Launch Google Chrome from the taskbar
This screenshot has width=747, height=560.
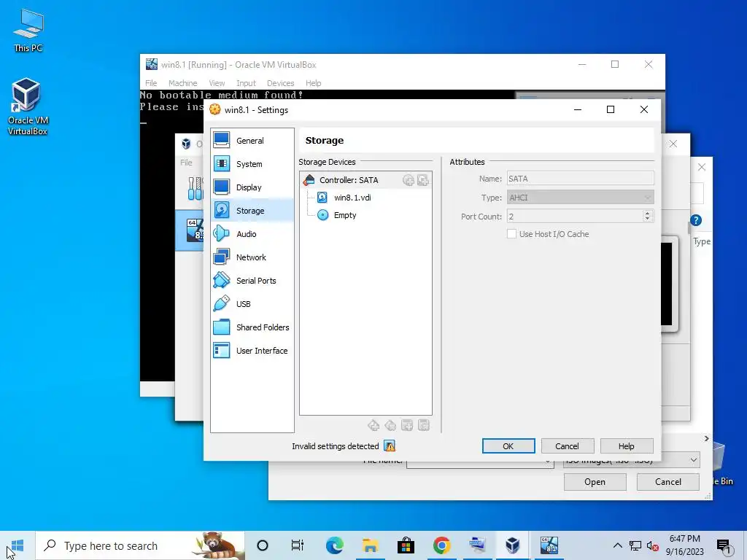[441, 545]
